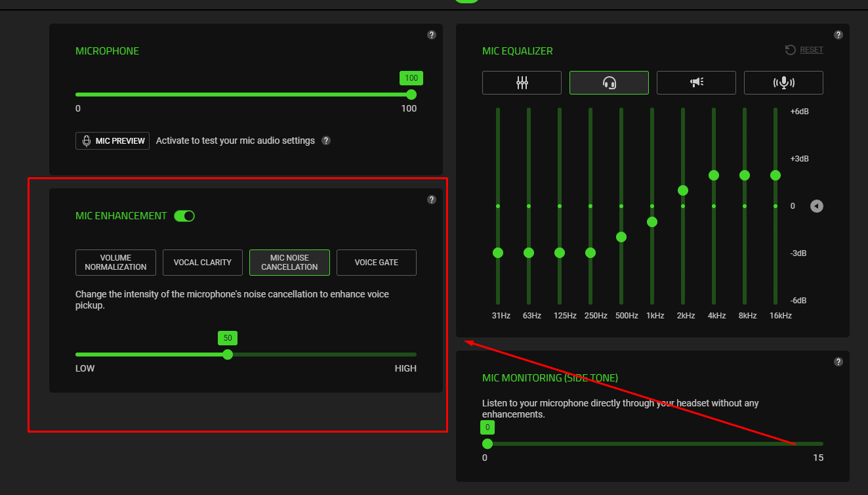Toggle the Mic Enhancement switch off
This screenshot has height=495, width=868.
[184, 216]
